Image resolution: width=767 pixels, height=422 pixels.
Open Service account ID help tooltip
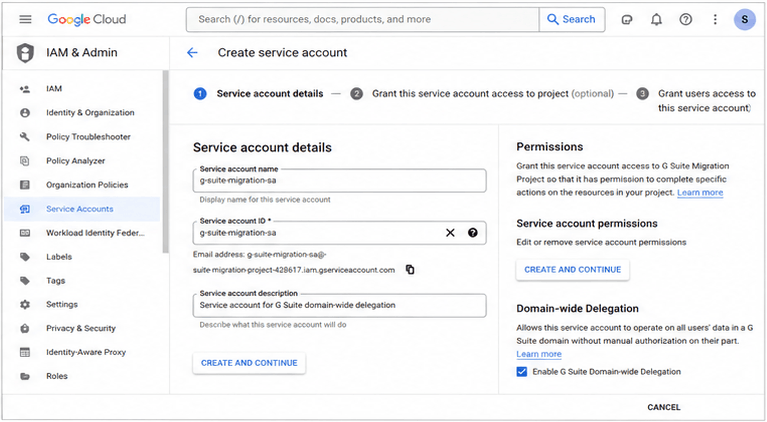(473, 233)
